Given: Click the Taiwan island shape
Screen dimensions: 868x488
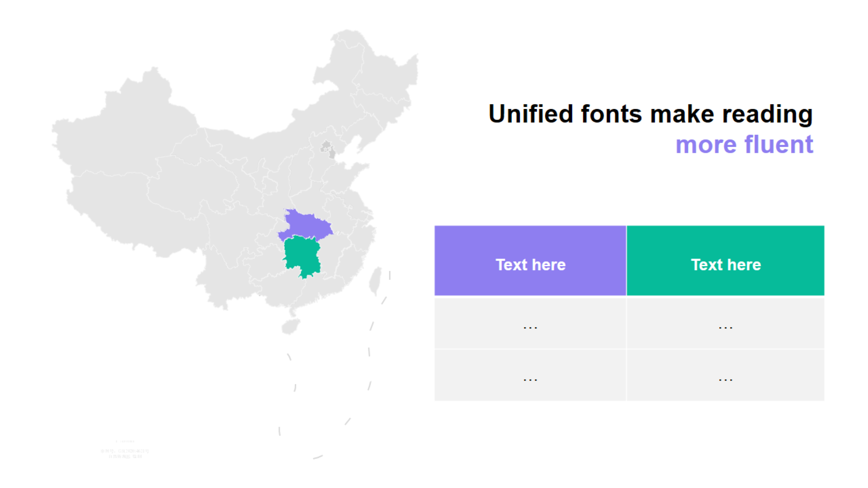Looking at the screenshot, I should coord(375,281).
